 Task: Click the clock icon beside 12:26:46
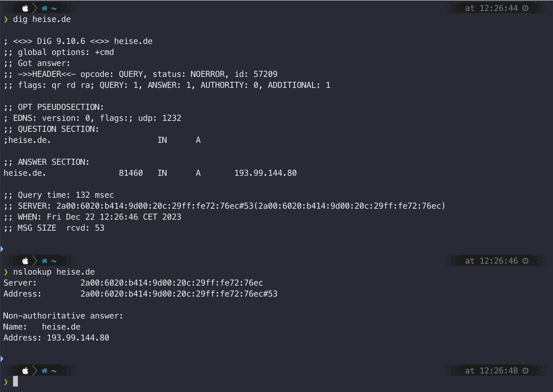(x=526, y=261)
